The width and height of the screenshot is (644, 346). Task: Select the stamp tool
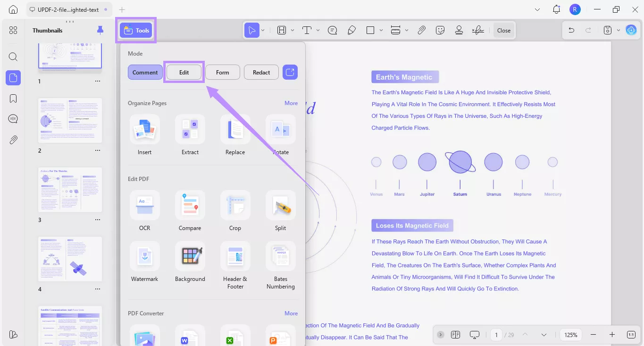459,30
